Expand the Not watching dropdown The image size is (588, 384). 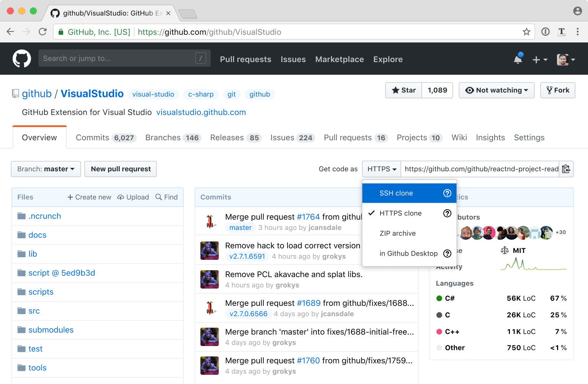coord(497,90)
